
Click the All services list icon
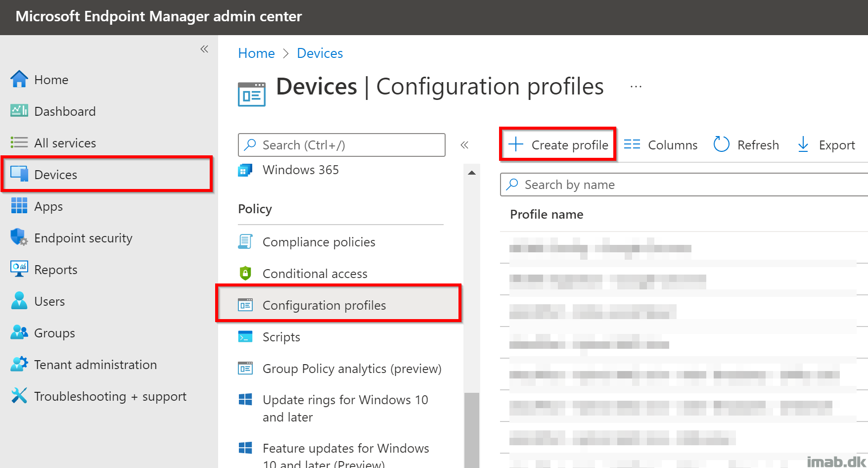(x=19, y=142)
